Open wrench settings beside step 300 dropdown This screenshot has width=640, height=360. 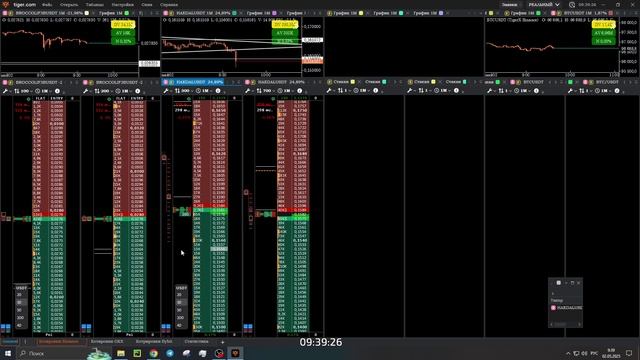[x=166, y=91]
